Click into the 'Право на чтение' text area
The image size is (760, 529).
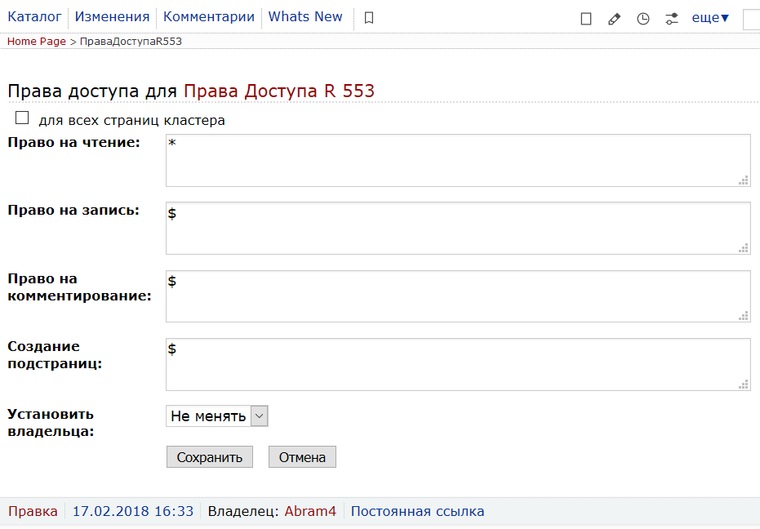pos(458,160)
